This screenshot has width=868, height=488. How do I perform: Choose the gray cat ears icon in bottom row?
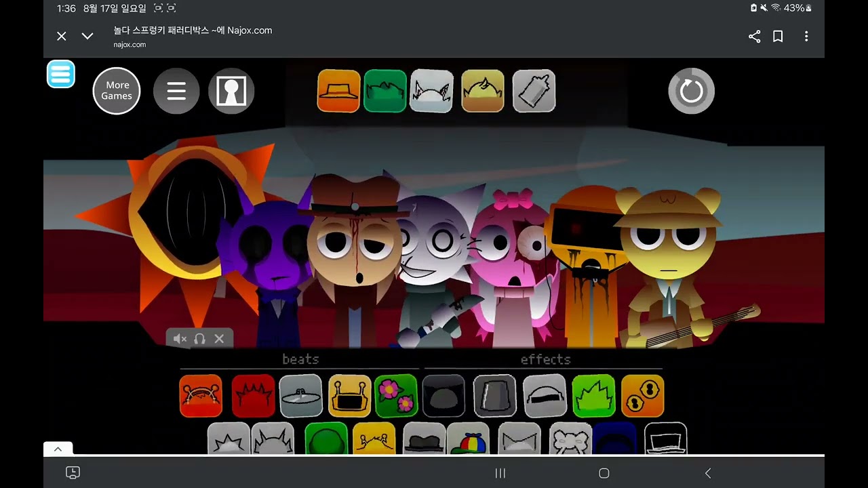coord(519,438)
